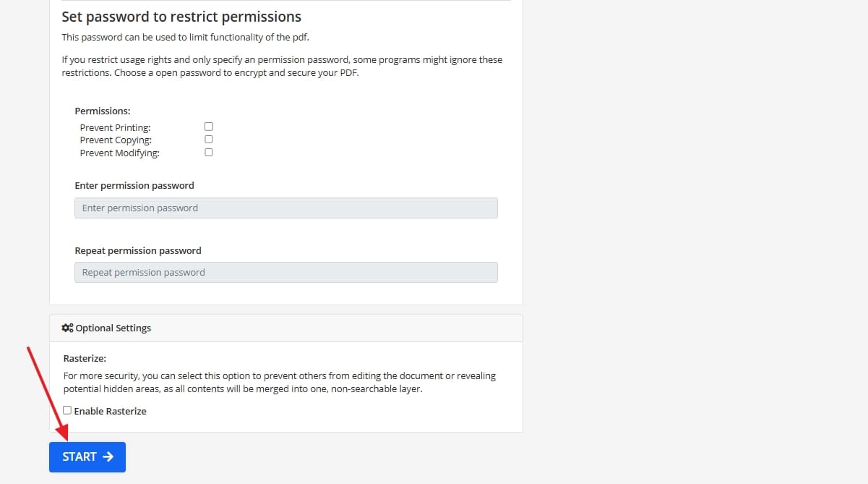The height and width of the screenshot is (484, 868).
Task: Check the Prevent Modifying checkbox
Action: pyautogui.click(x=209, y=152)
